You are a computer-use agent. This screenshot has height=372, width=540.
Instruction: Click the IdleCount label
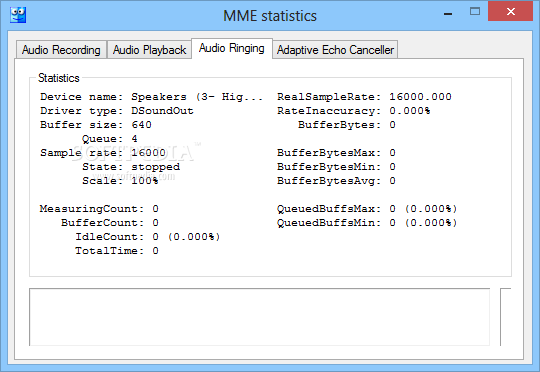tap(110, 237)
